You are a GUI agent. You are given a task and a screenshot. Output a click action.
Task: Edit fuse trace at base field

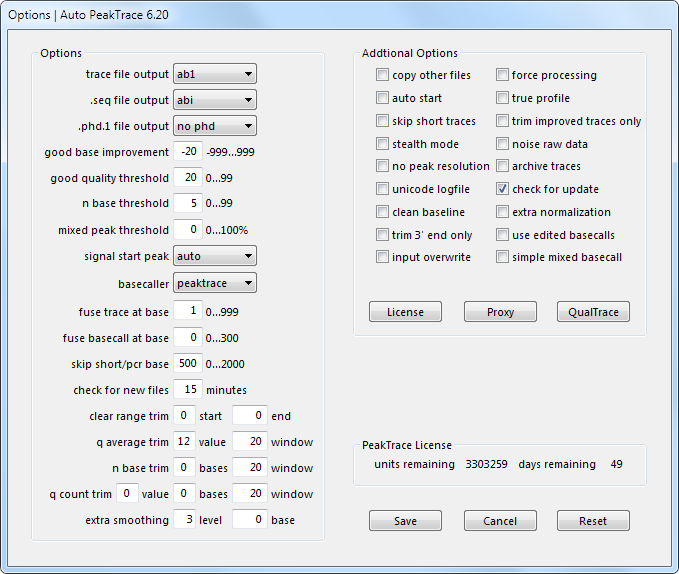[x=188, y=311]
